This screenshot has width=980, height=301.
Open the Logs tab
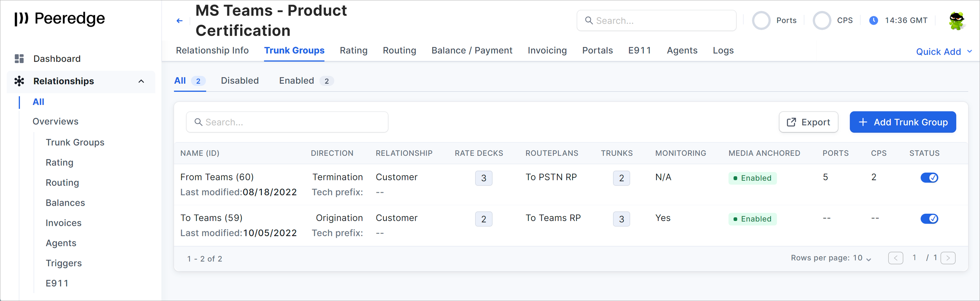[x=723, y=51]
